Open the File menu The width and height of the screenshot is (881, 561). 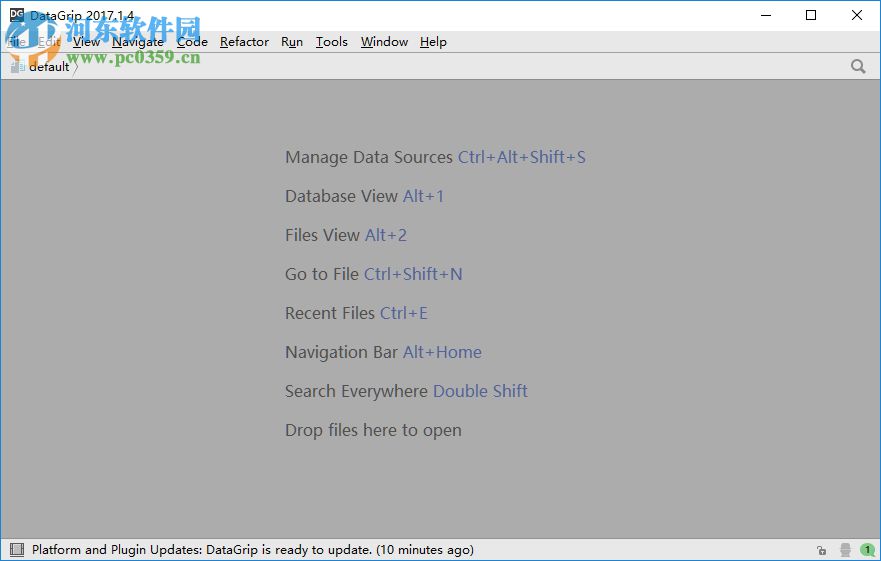(17, 42)
